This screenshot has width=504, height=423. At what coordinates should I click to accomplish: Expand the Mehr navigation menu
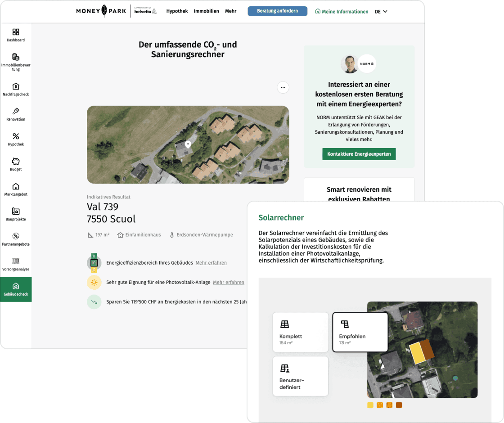pos(230,11)
